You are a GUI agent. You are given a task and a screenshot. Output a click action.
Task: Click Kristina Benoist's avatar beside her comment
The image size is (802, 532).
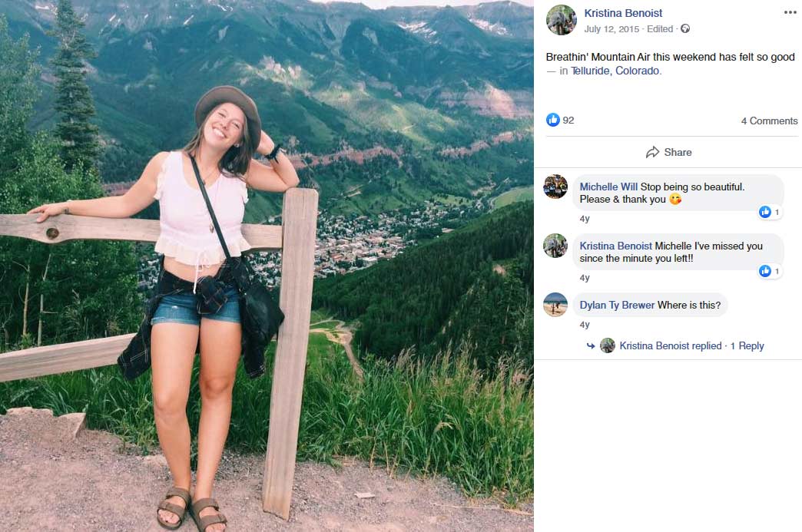[555, 246]
